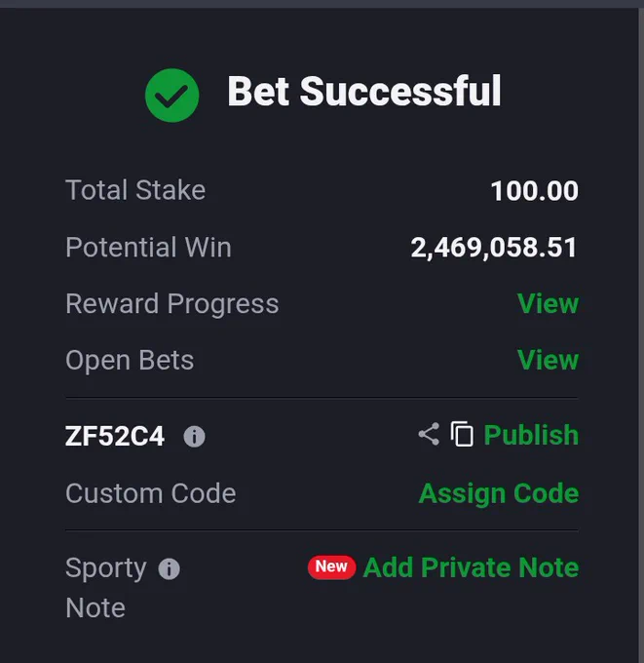The image size is (644, 663).
Task: View Reward Progress details
Action: 549,303
